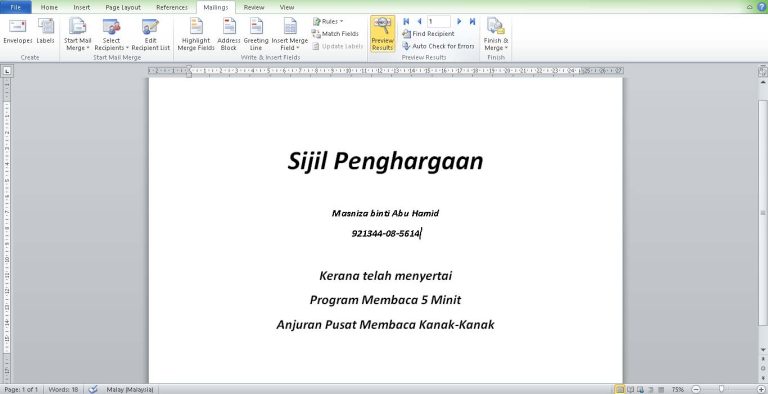Click the line Program Membaca 5 Minit
768x394 pixels.
(x=385, y=300)
